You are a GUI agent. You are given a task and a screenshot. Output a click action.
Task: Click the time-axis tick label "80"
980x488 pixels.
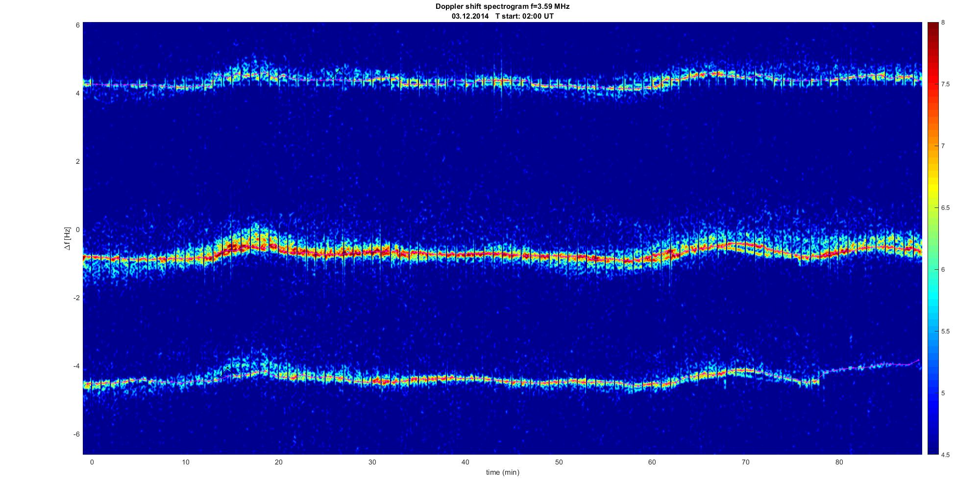click(x=839, y=462)
